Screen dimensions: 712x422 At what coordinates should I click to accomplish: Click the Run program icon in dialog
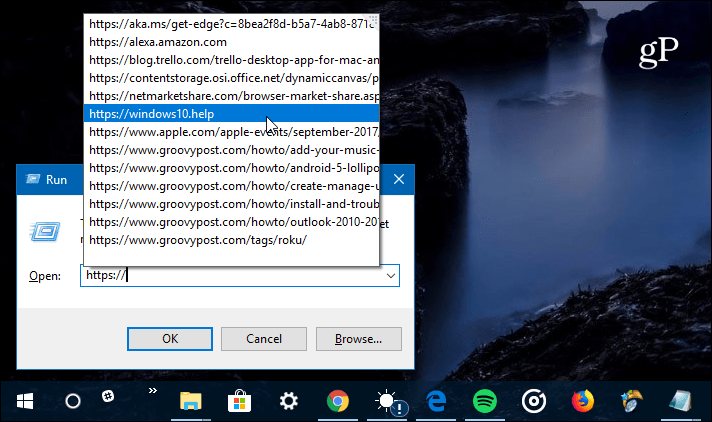[x=44, y=232]
